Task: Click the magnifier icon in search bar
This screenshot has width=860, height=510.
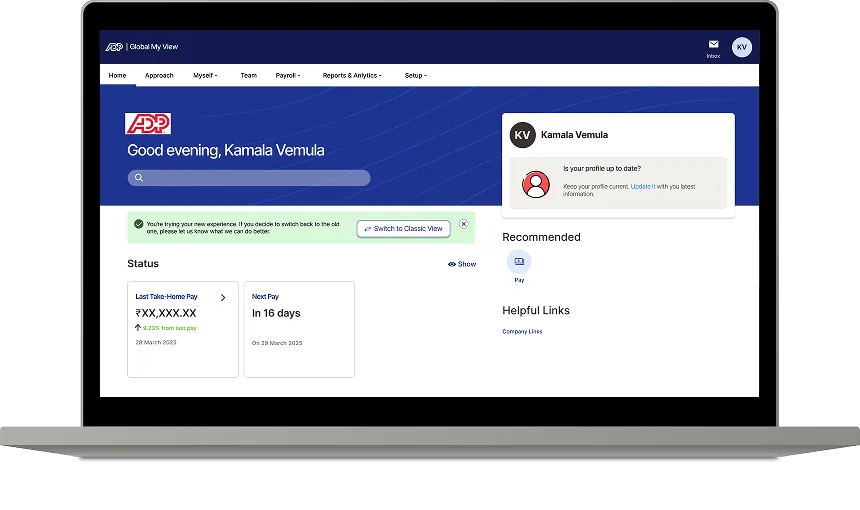Action: 139,178
